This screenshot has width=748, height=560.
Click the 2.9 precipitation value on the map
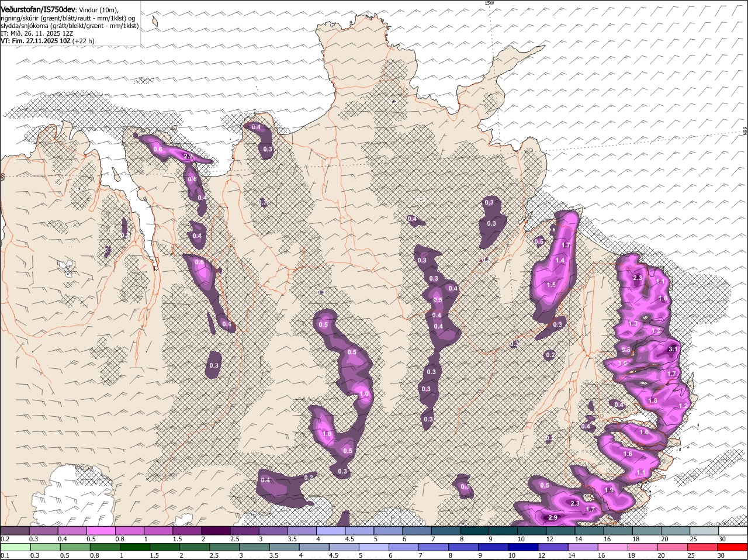pos(553,518)
